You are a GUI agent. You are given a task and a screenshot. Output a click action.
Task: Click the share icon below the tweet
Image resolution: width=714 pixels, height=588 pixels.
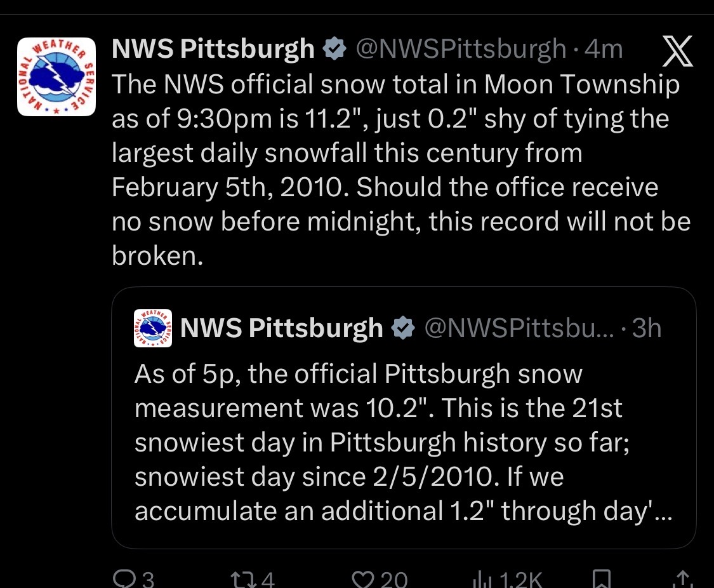coord(681,578)
